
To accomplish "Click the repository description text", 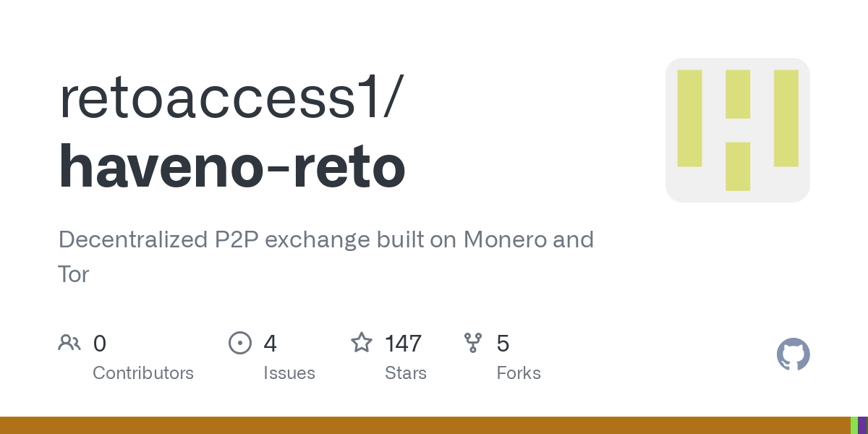I will [x=326, y=257].
